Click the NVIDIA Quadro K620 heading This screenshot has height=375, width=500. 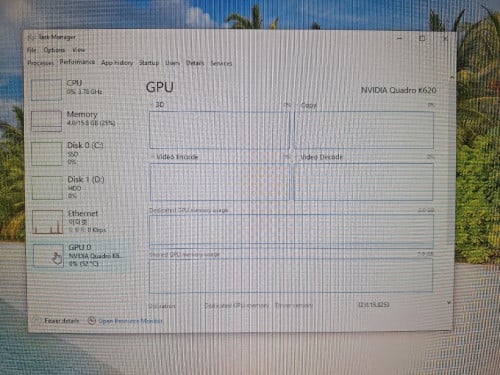tap(399, 90)
